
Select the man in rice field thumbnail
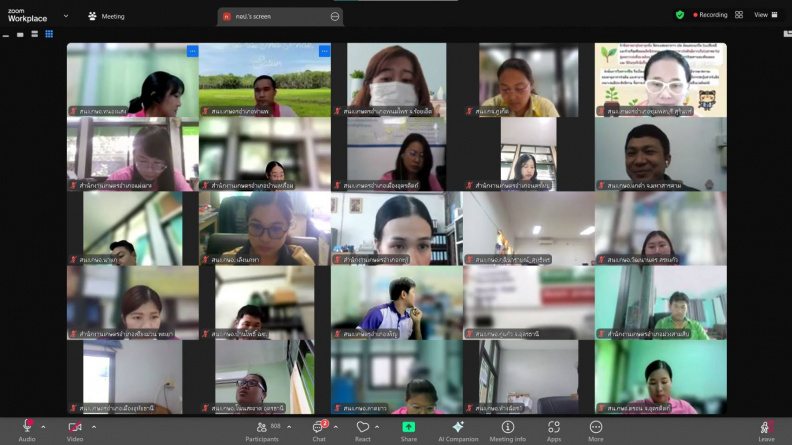point(265,80)
